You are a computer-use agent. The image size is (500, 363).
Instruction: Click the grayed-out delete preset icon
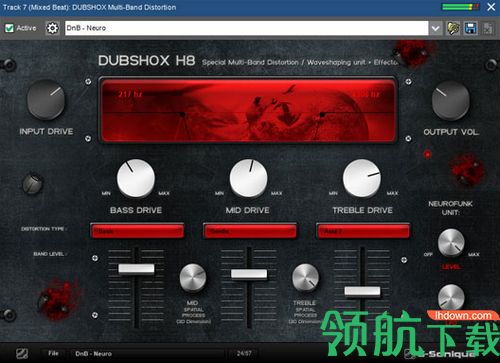tap(488, 28)
